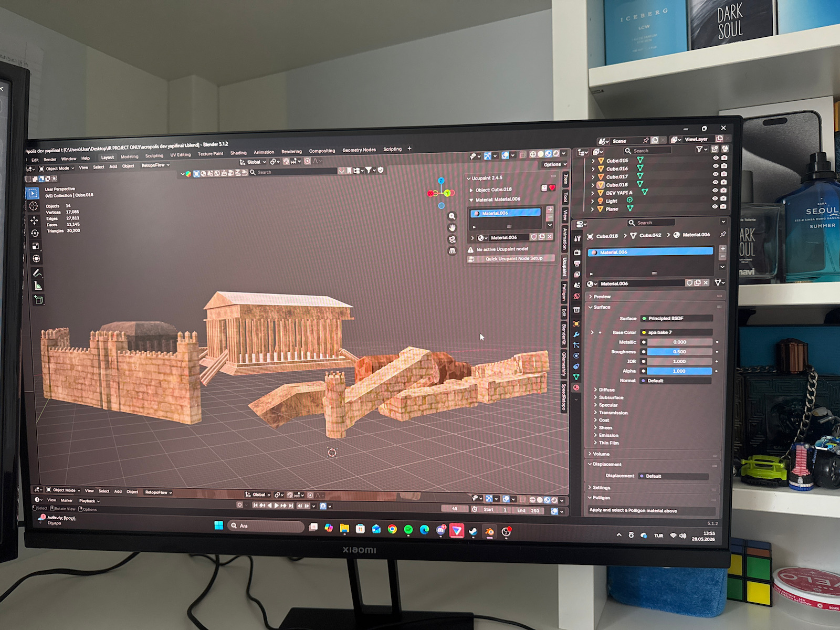Expand the Subsurface section
The image size is (840, 630).
click(x=611, y=397)
